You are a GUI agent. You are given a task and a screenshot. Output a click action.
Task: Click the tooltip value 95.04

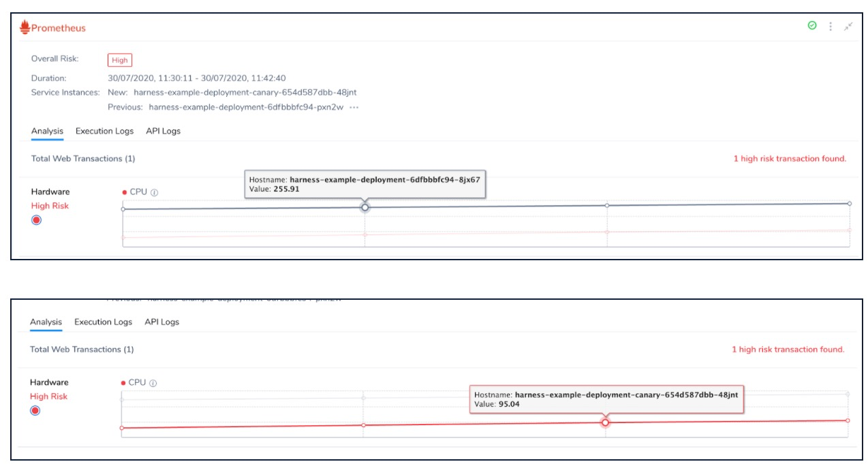click(509, 404)
